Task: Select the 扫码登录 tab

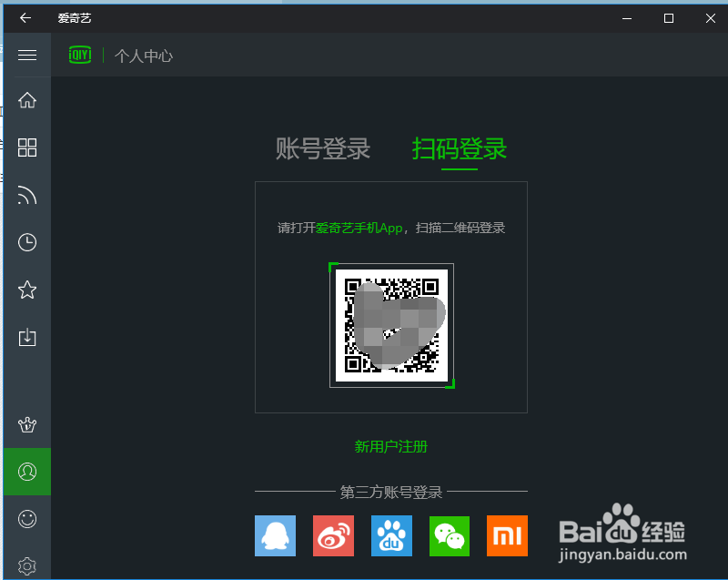Action: point(459,150)
